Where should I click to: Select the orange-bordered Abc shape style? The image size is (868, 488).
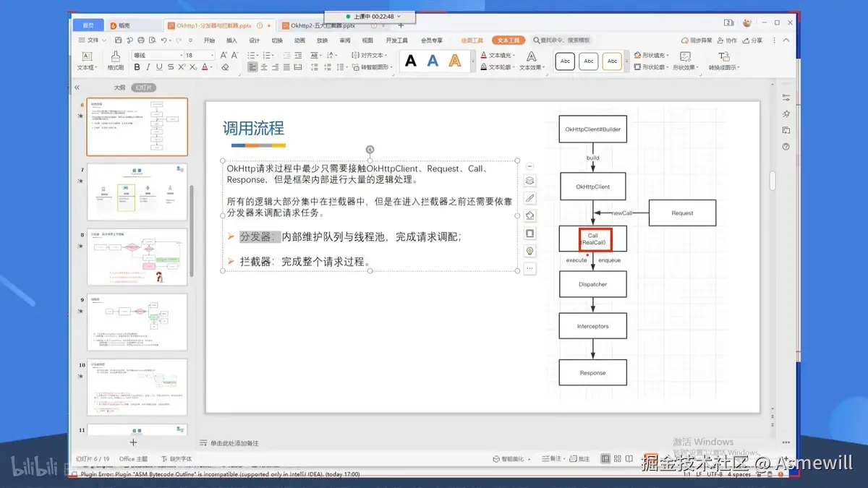612,61
